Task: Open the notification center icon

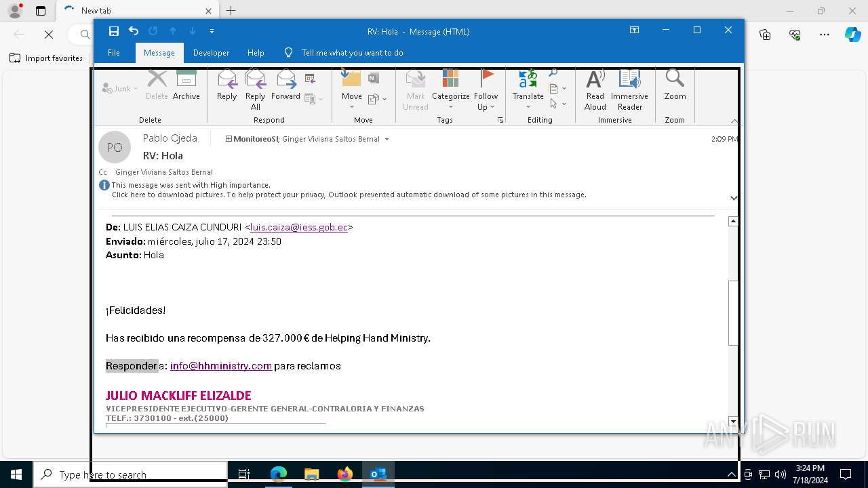Action: tap(846, 474)
